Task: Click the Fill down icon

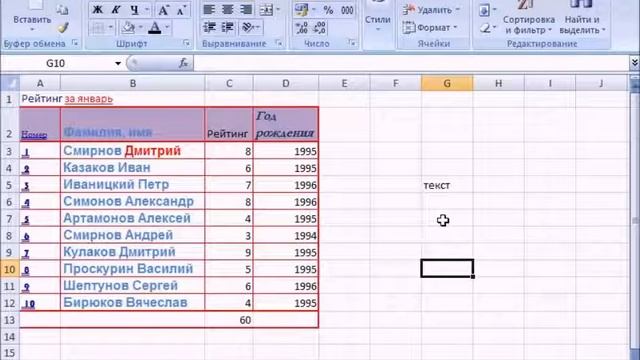Action: (484, 10)
